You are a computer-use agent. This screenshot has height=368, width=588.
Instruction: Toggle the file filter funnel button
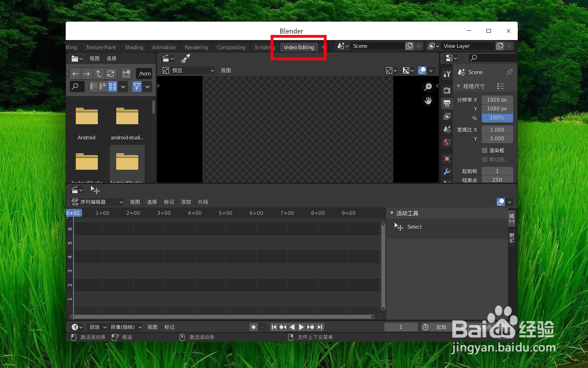click(137, 86)
